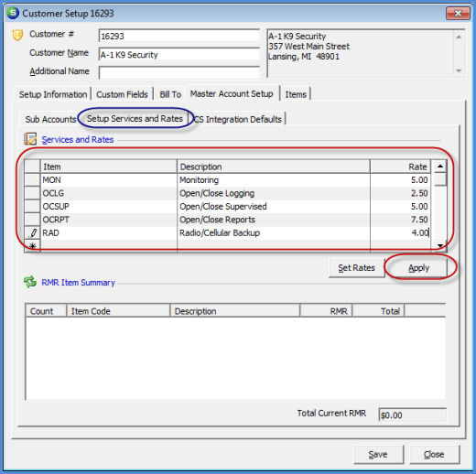Click the shield icon beside Customer #

[x=17, y=35]
